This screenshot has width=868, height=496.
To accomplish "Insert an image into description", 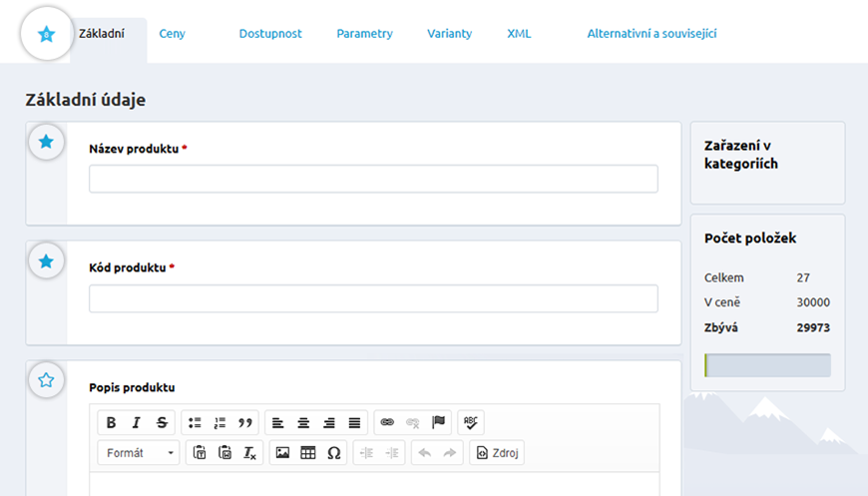I will (282, 453).
